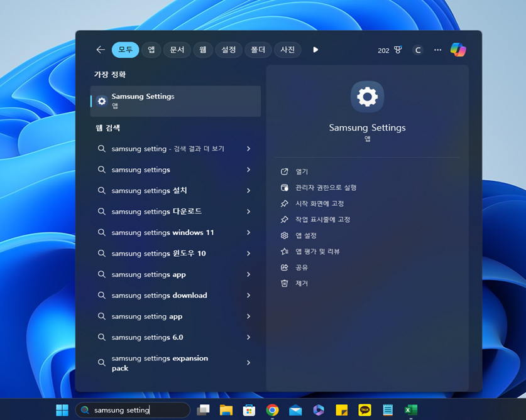
Task: Click the C account avatar
Action: [418, 50]
